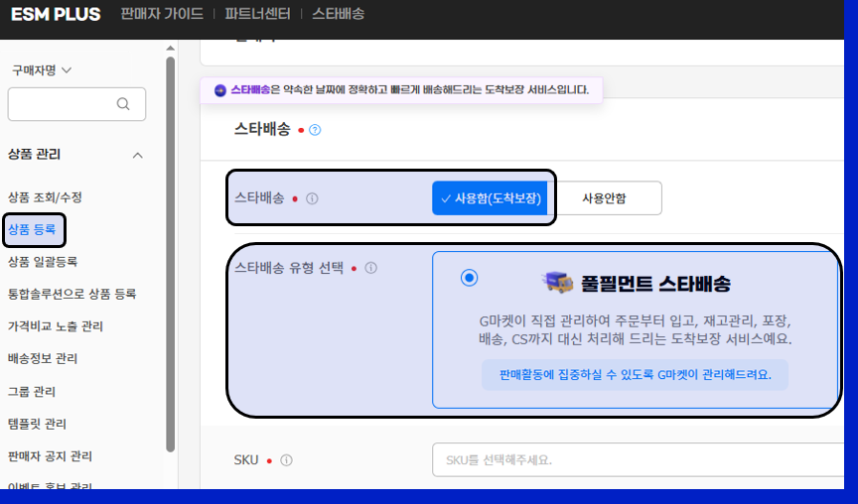Click the delivery truck icon
This screenshot has width=858, height=504.
557,283
